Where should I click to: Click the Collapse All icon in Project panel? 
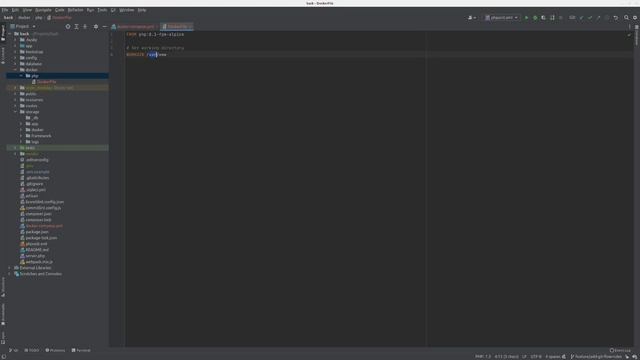pyautogui.click(x=85, y=27)
